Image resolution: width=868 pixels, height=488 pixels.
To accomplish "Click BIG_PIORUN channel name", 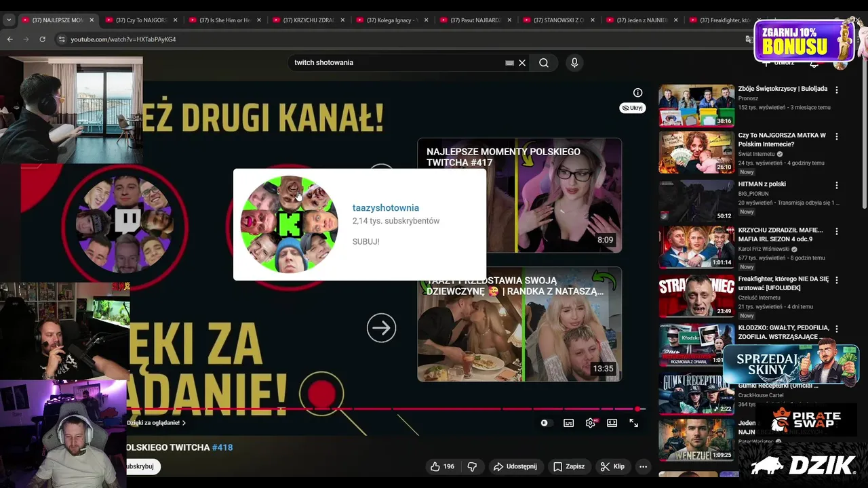I will coord(753,193).
